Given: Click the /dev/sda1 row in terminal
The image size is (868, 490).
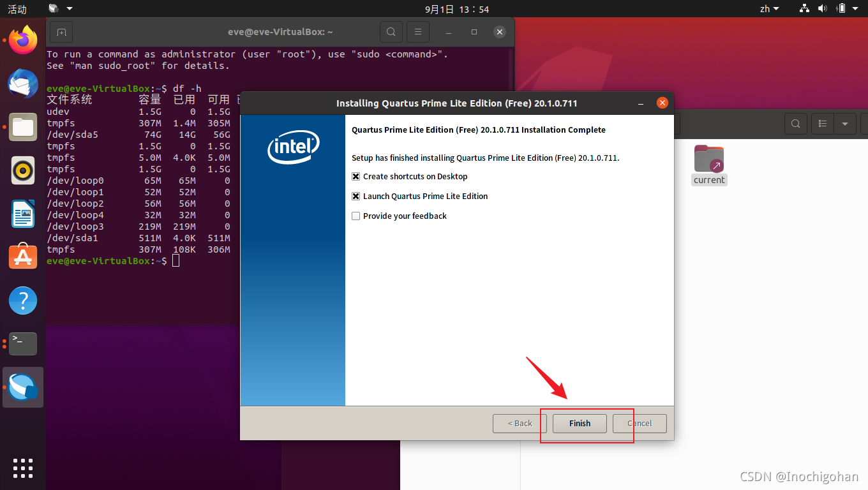Looking at the screenshot, I should point(138,238).
